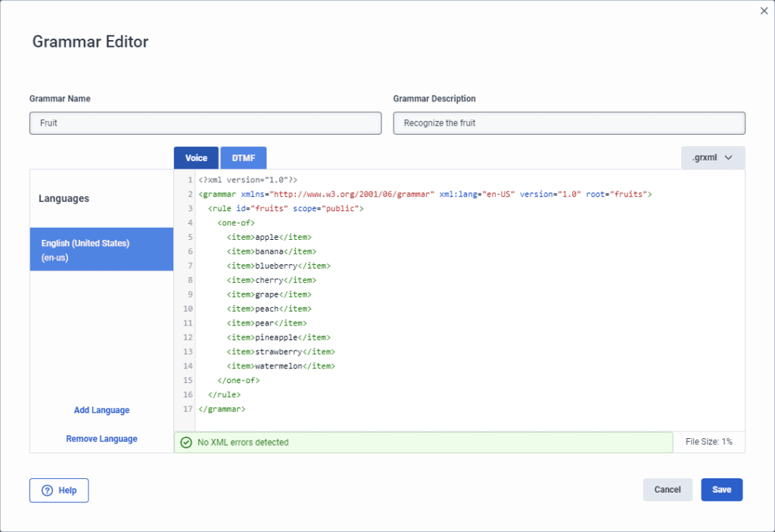Click line number 1 in editor gutter
Screen dimensions: 775x532
click(x=188, y=180)
